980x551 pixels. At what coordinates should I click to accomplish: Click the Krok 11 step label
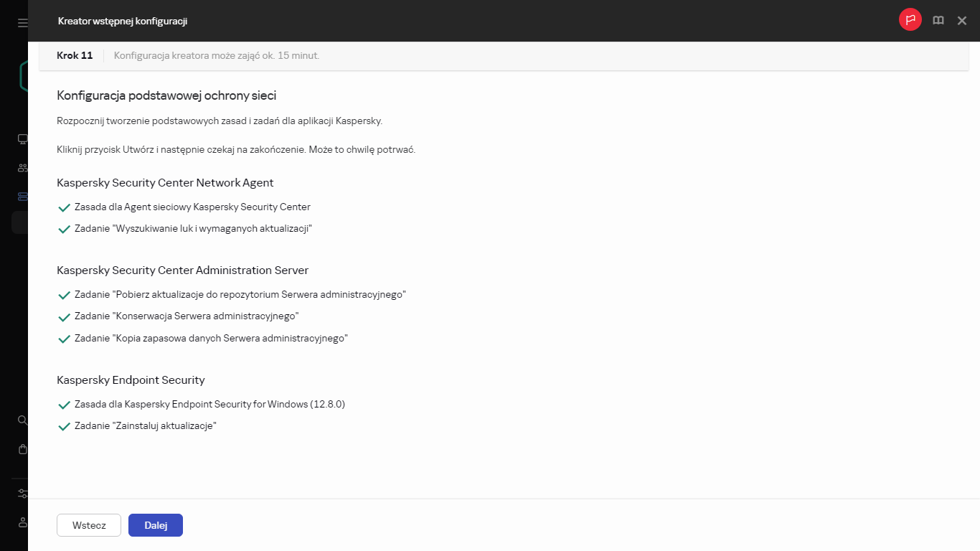(75, 55)
